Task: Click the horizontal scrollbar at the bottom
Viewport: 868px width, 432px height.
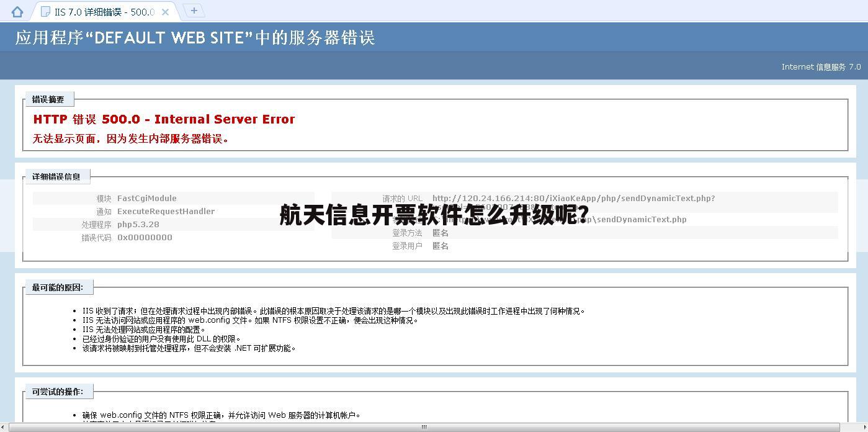Action: pos(424,427)
